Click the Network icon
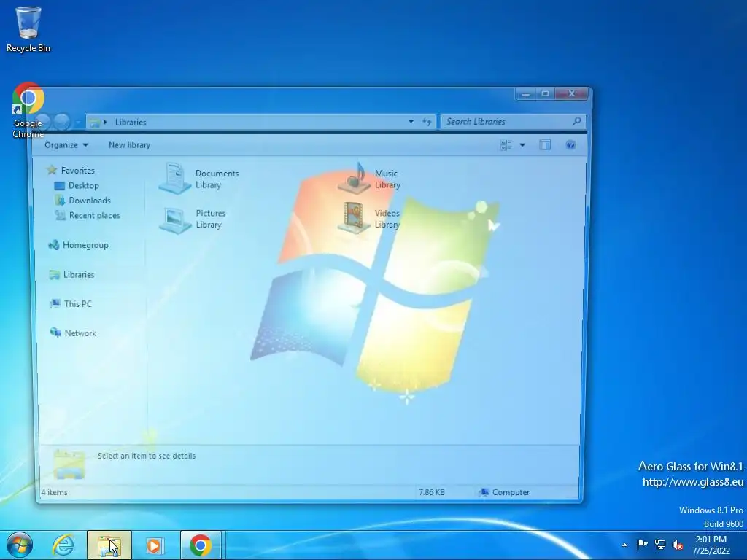 [55, 332]
